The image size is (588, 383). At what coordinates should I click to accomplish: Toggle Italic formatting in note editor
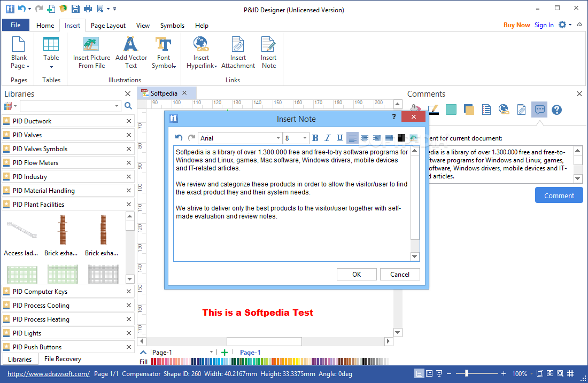[327, 138]
